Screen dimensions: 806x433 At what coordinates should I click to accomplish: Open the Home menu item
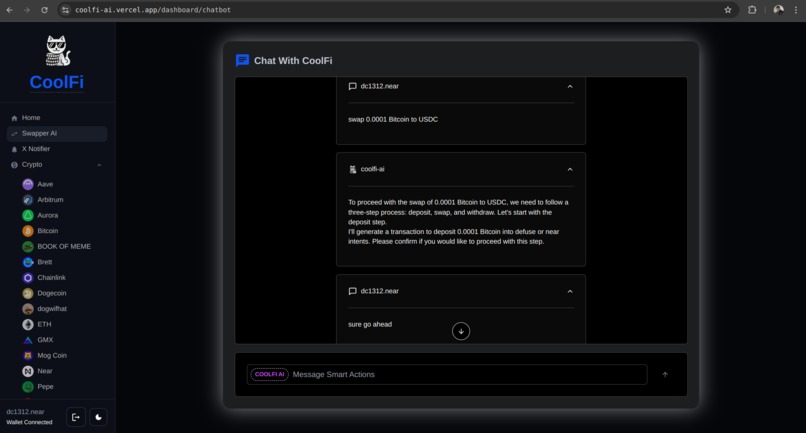click(57, 118)
